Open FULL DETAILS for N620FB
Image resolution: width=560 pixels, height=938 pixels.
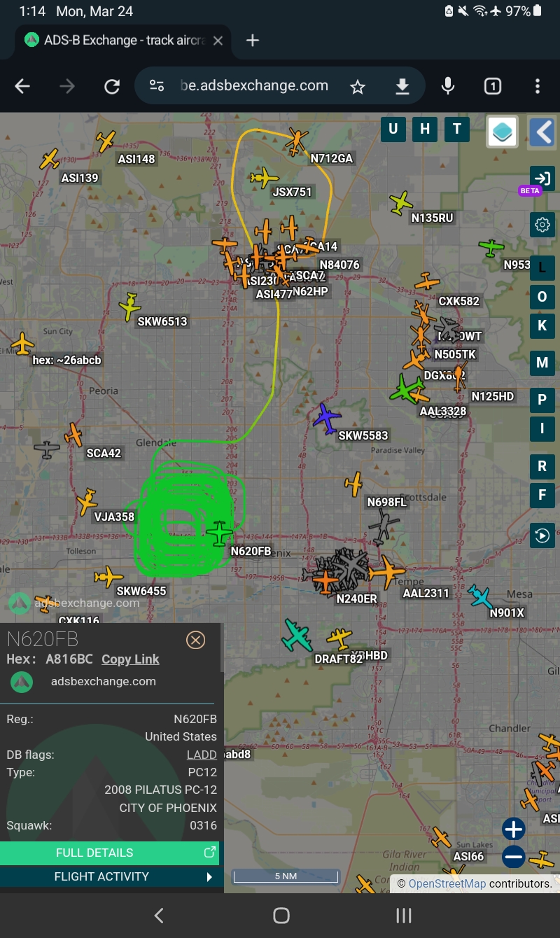pyautogui.click(x=109, y=853)
